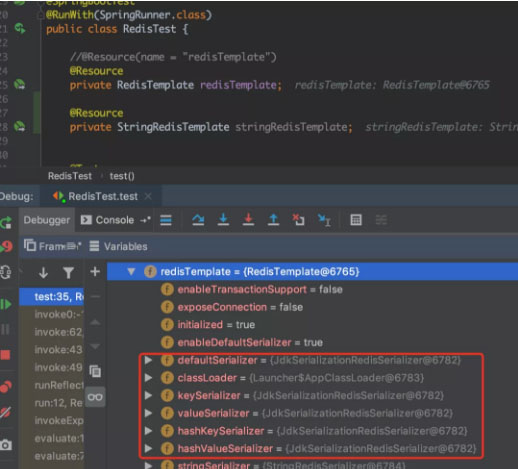
Task: Click the minus Remove Watch icon
Action: [95, 296]
